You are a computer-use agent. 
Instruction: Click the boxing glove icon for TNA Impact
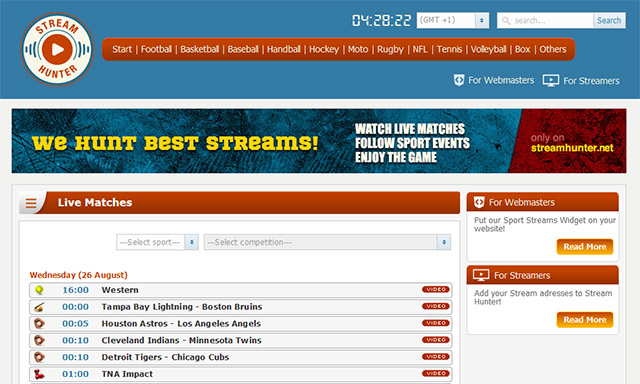point(39,374)
